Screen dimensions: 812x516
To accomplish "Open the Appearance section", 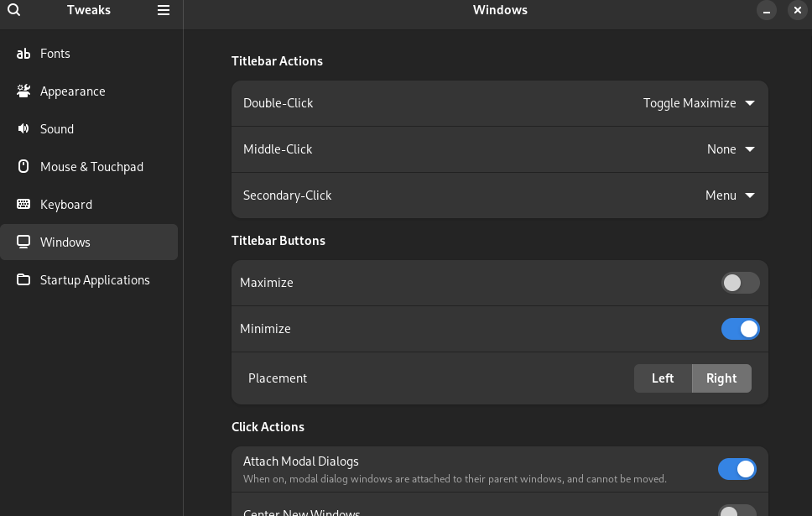I will click(89, 91).
